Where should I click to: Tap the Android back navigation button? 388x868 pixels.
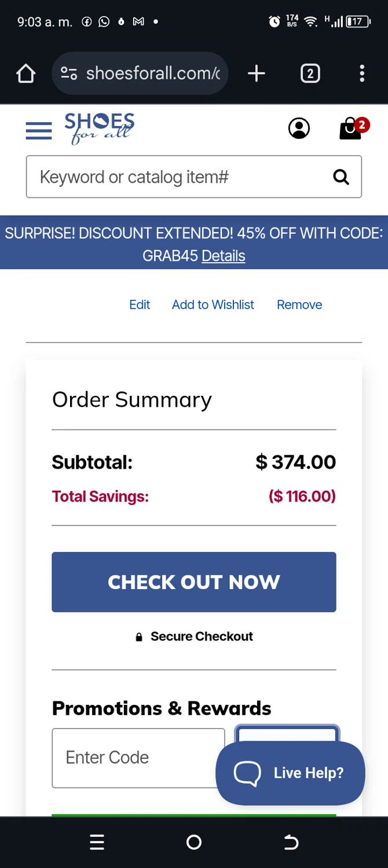tap(291, 843)
